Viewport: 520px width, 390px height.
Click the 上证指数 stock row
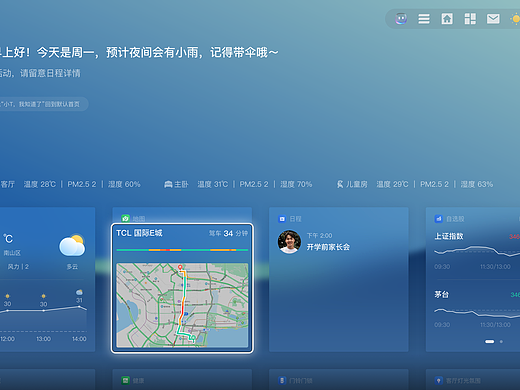coord(477,251)
